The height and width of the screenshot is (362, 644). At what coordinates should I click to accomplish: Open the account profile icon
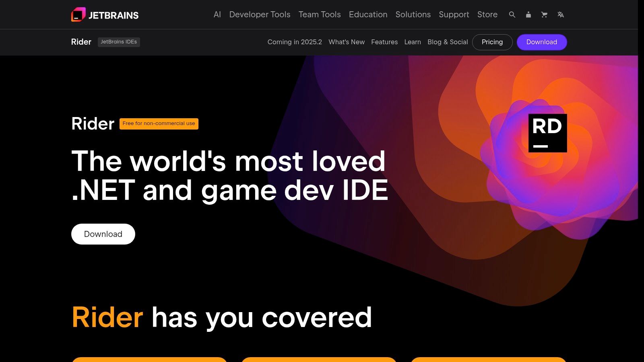tap(528, 14)
